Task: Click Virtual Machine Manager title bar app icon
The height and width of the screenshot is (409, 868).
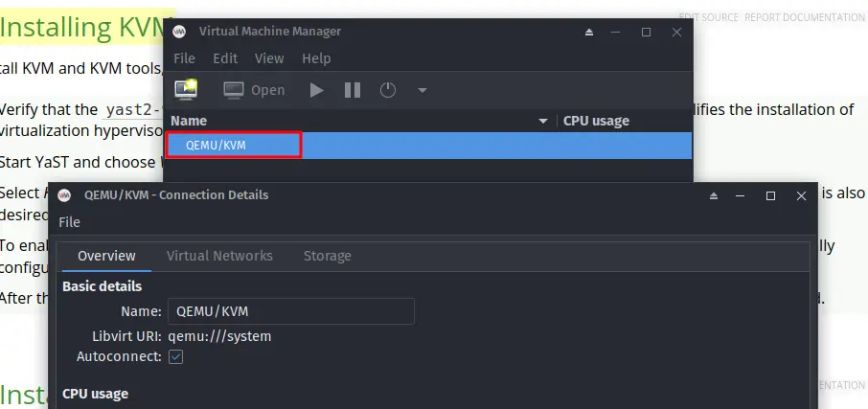Action: [179, 32]
